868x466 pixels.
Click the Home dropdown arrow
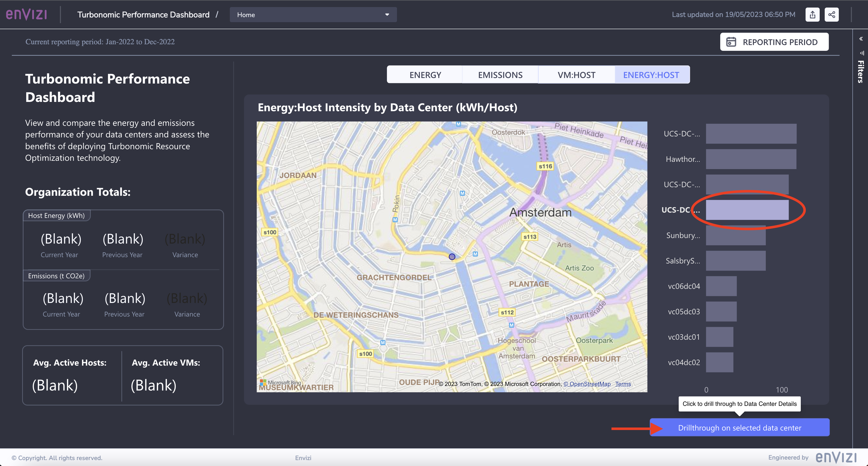387,15
